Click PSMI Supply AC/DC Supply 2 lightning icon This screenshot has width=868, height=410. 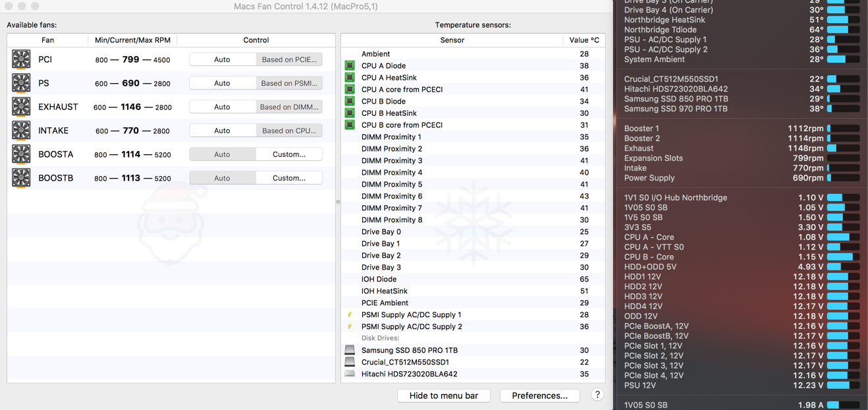350,327
